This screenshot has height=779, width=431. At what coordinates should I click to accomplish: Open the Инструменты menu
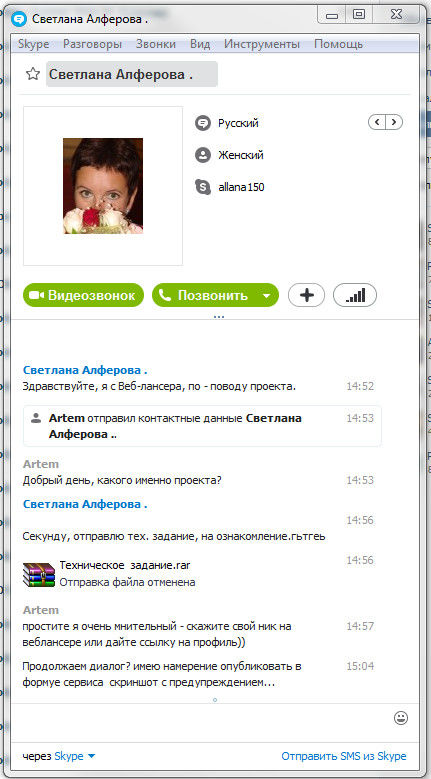(262, 44)
